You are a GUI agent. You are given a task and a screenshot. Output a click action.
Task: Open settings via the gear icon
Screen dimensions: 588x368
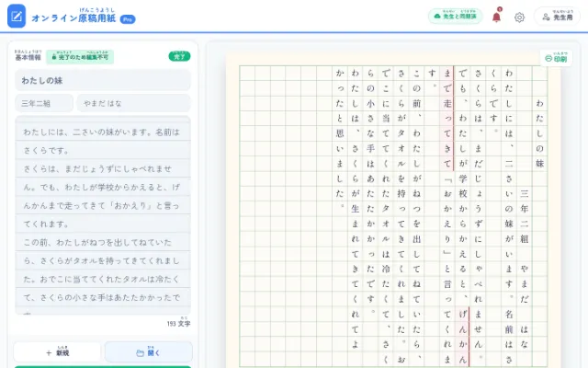pos(519,17)
